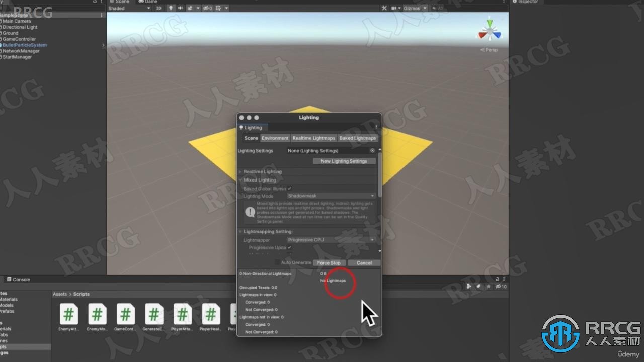Open the Inspector tab

point(526,2)
